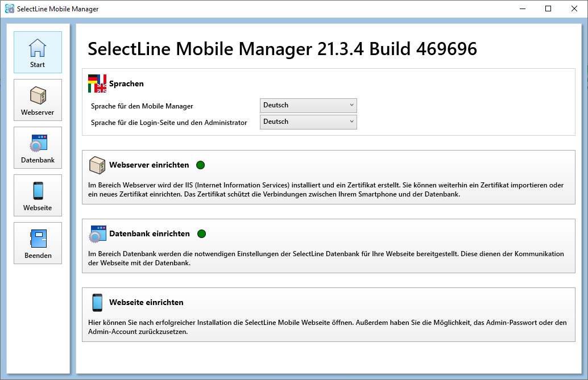Click Beenden to exit the manager

click(x=38, y=243)
